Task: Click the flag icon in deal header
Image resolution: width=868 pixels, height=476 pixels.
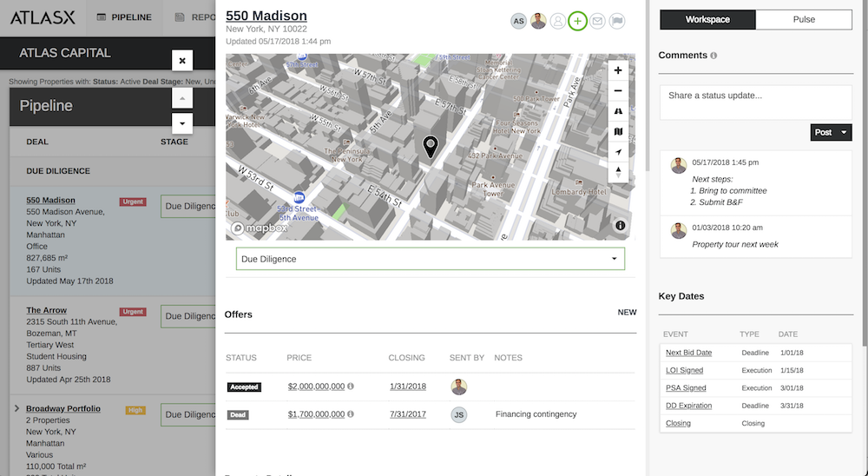Action: point(617,22)
